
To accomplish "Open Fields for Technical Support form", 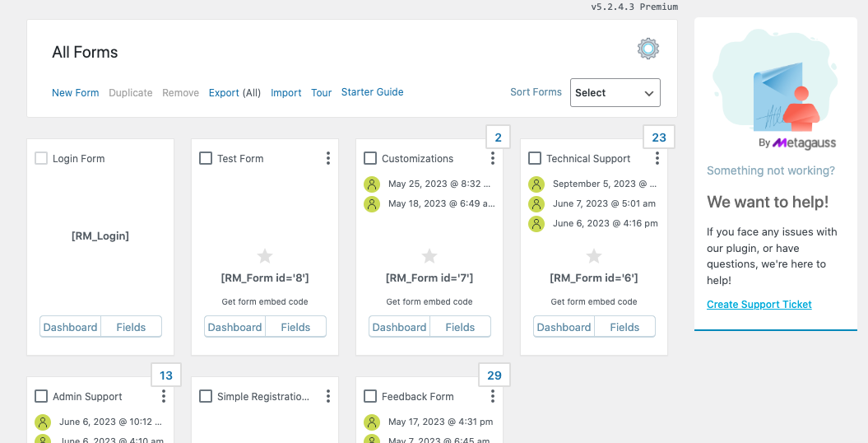I will coord(624,327).
